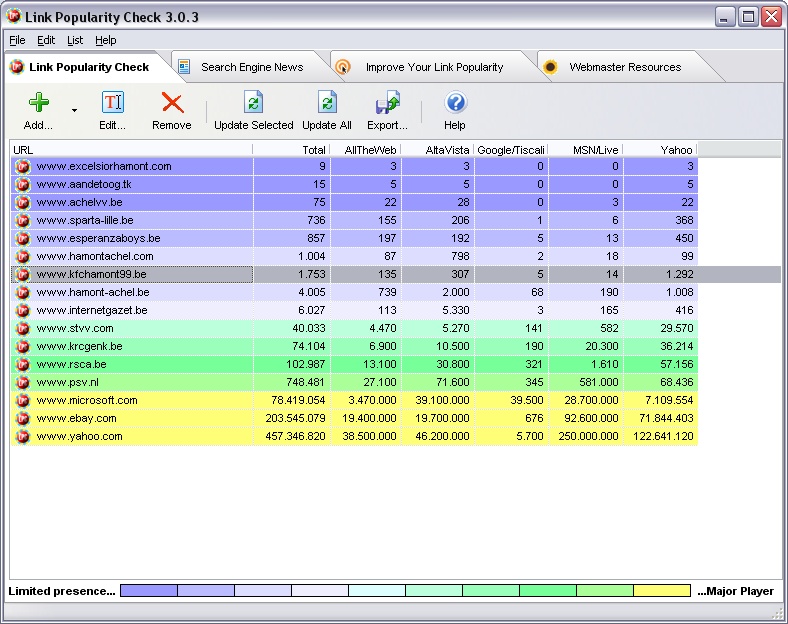Select the www.excelsiorhamont.com row text
This screenshot has width=788, height=624.
click(104, 166)
